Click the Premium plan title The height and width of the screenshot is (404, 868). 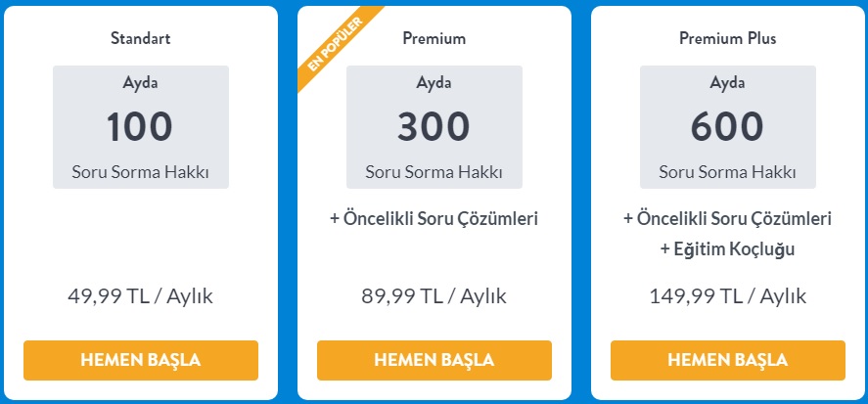(x=434, y=39)
